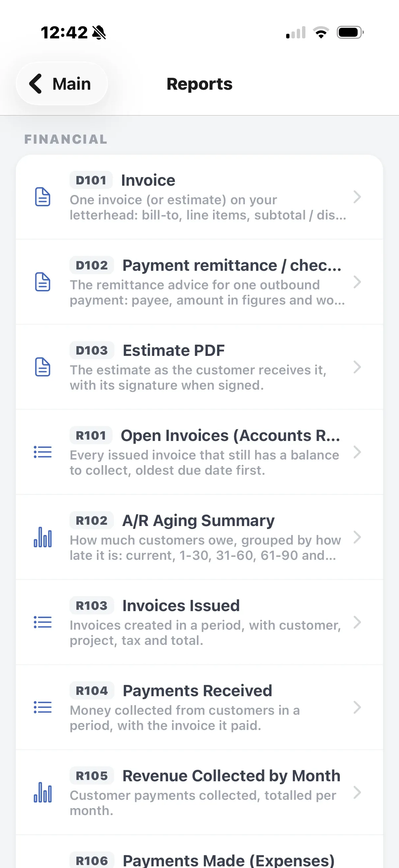Viewport: 399px width, 868px height.
Task: Tap the D102 code badge
Action: [92, 265]
